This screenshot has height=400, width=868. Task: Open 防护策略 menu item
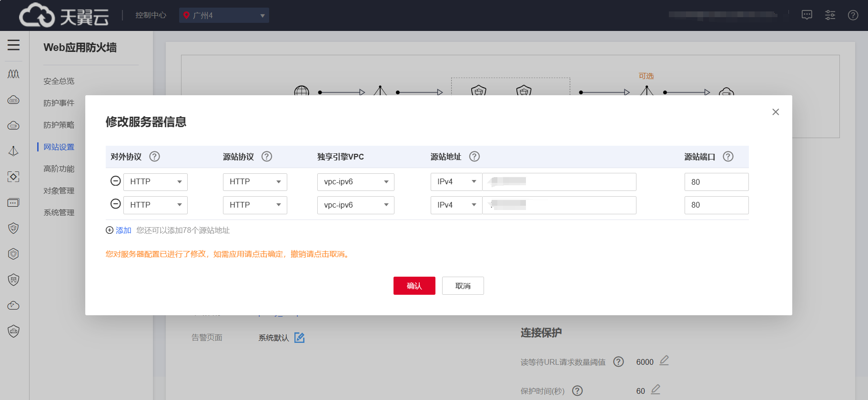click(x=59, y=125)
